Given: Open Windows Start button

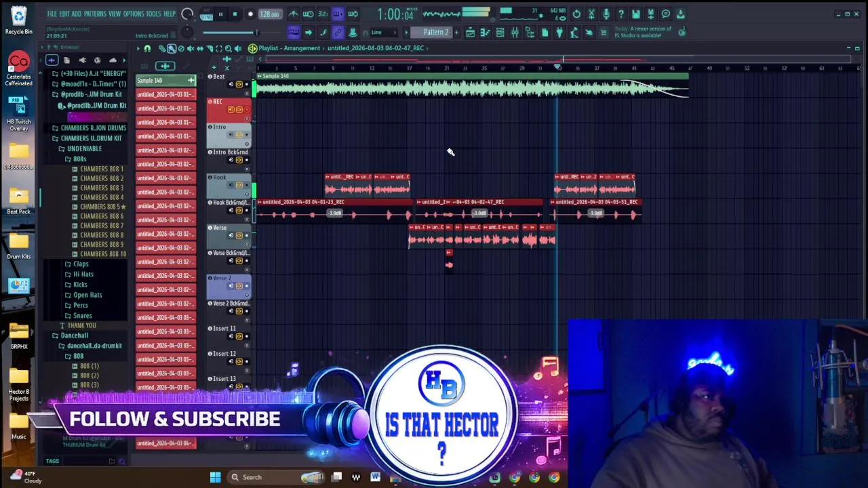Looking at the screenshot, I should (215, 477).
